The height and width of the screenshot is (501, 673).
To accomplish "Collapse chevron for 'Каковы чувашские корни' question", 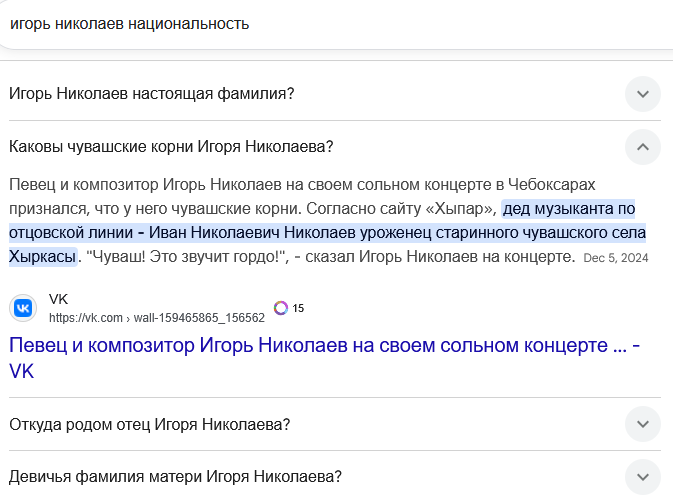I will (643, 147).
